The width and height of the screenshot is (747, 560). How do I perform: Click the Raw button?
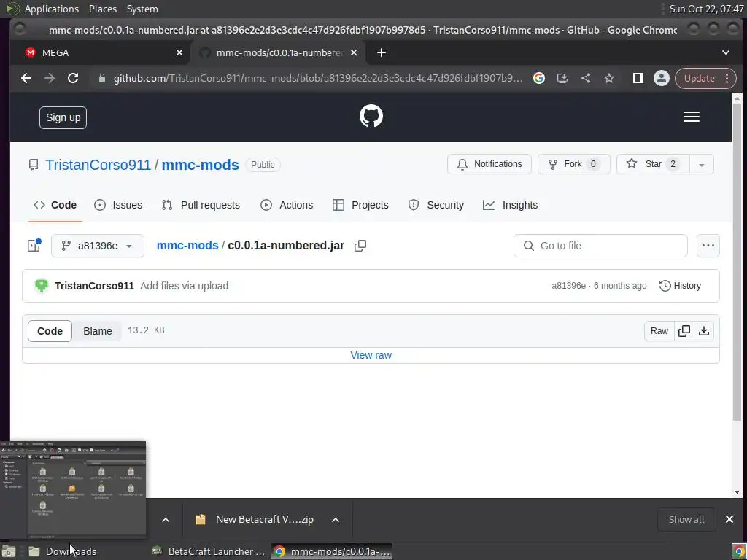coord(659,331)
